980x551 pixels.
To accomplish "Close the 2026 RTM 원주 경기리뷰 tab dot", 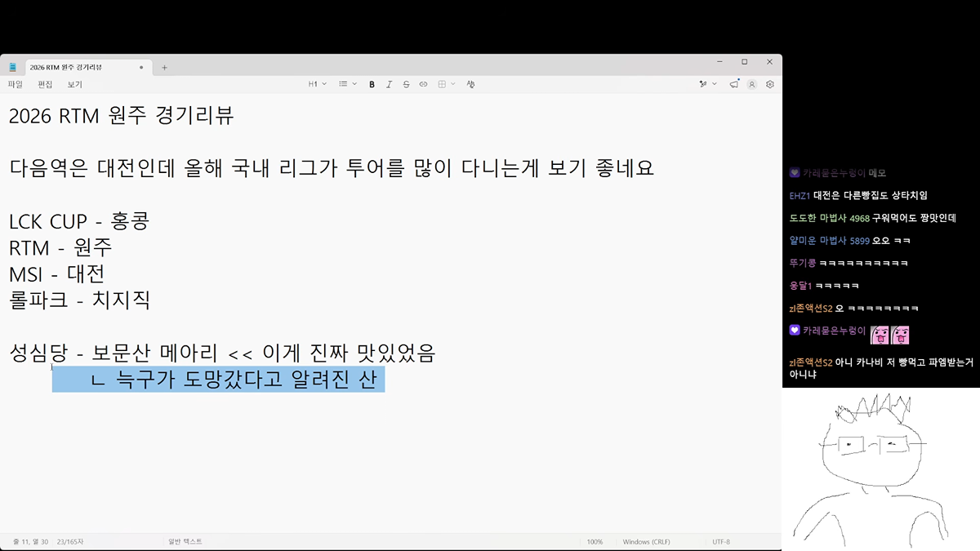I will coord(141,67).
